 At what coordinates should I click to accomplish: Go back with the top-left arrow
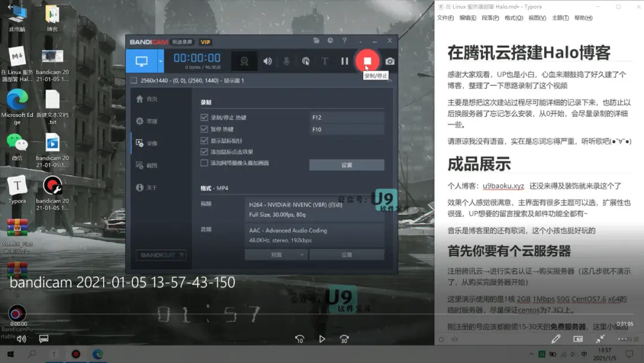click(x=11, y=7)
